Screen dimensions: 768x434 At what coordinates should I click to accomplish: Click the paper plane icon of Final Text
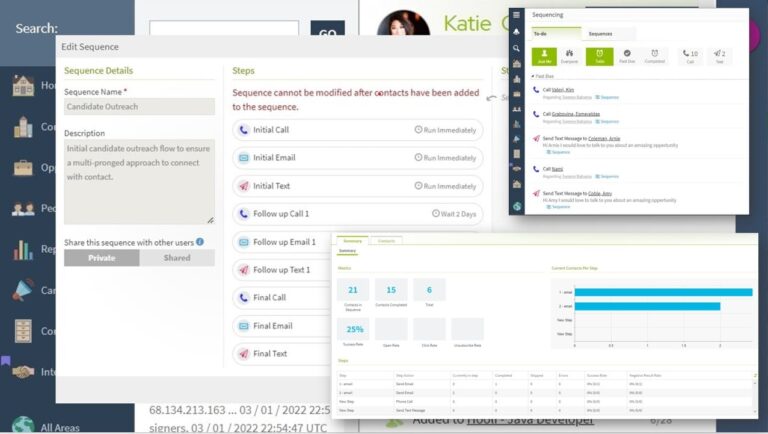coord(243,354)
